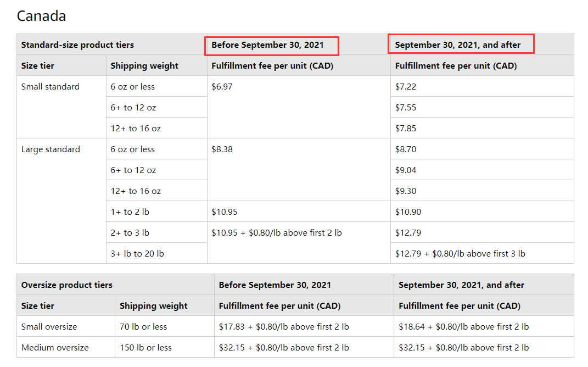Select the '$12.79 + $0.80/lb above first 3 lb' cell
The image size is (588, 367).
[482, 253]
